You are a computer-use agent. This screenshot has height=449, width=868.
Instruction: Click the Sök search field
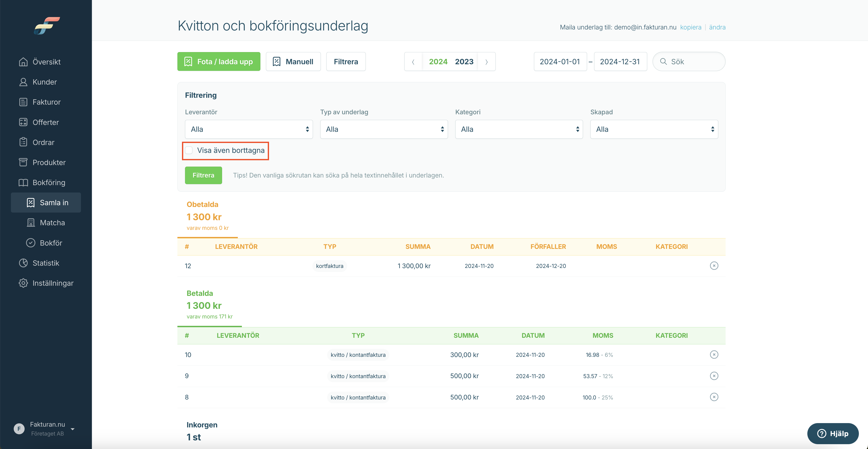click(689, 62)
